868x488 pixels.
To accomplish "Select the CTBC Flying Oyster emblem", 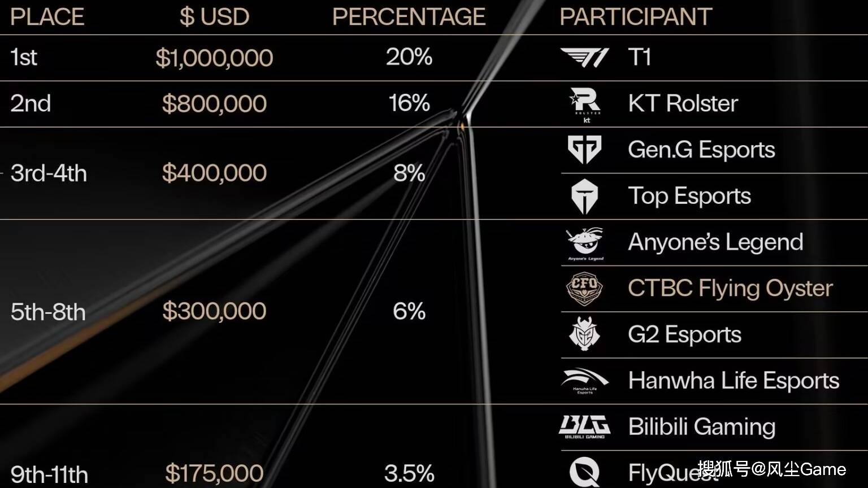I will [584, 289].
